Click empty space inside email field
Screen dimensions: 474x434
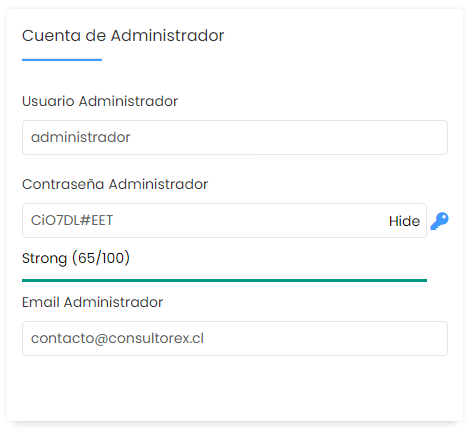pos(323,338)
